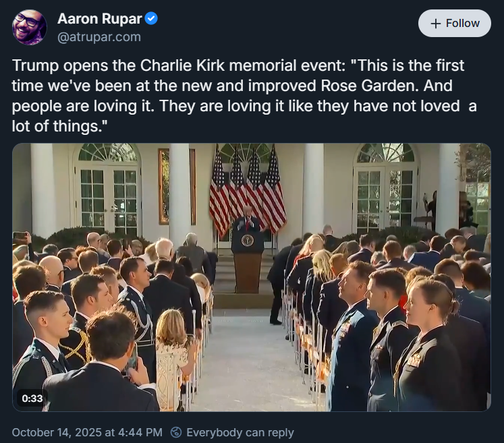Open Aaron Rupar's profile avatar
This screenshot has width=504, height=443.
30,27
